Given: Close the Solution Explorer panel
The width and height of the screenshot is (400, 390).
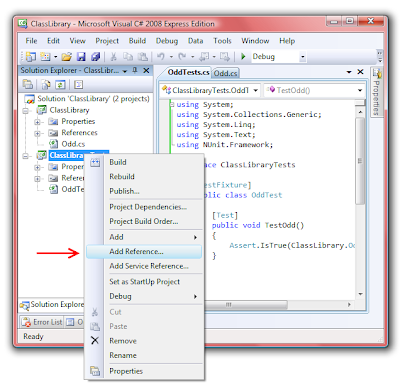Looking at the screenshot, I should coord(146,70).
